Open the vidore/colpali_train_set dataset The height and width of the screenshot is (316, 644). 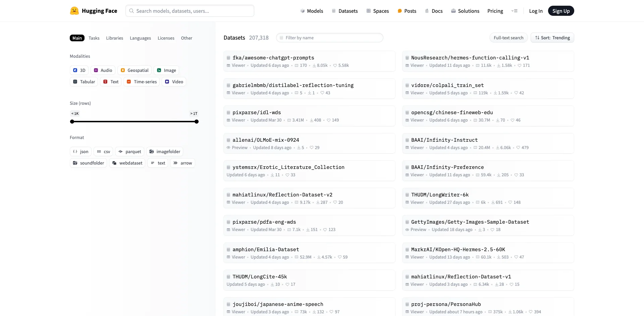pos(488,89)
